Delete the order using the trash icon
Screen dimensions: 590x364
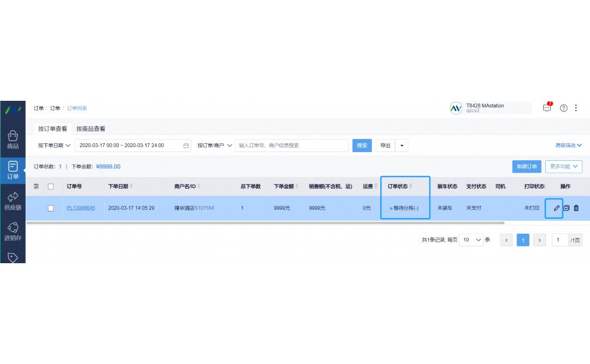pos(576,208)
